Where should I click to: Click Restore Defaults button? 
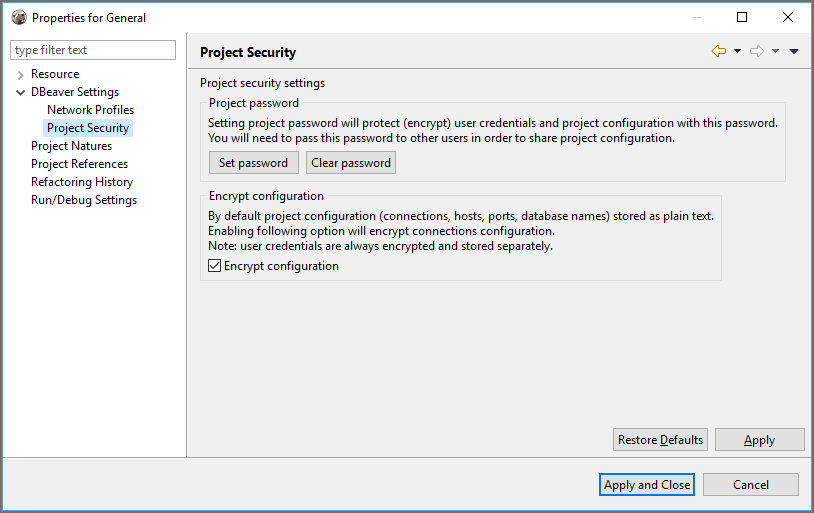660,440
